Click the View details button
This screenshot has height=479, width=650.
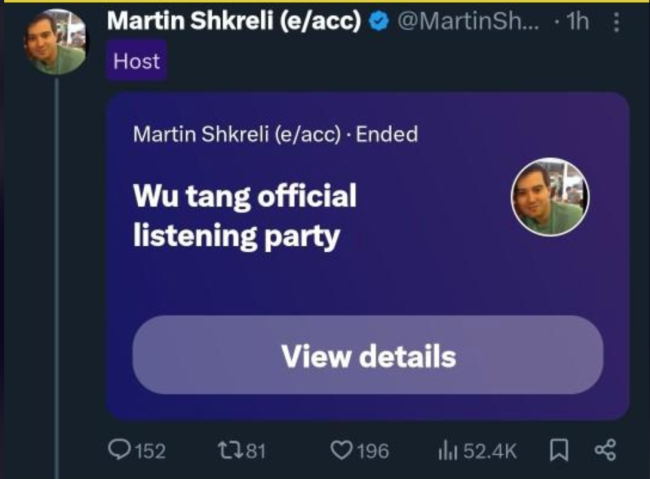(x=367, y=356)
